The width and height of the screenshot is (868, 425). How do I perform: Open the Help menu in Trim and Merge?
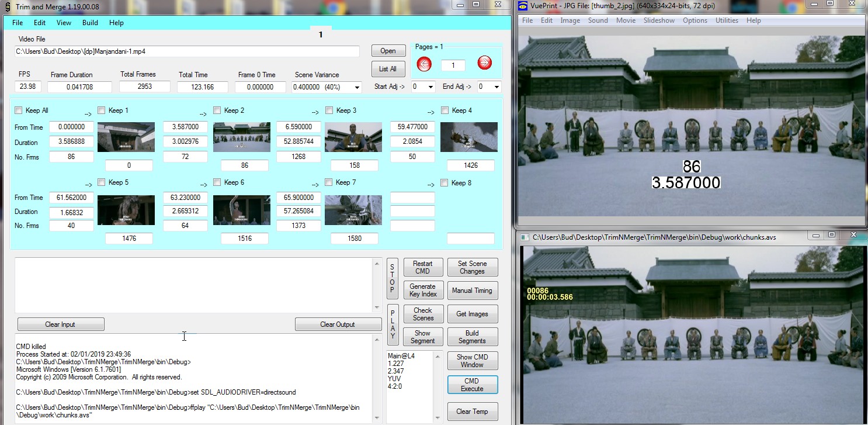pos(116,23)
